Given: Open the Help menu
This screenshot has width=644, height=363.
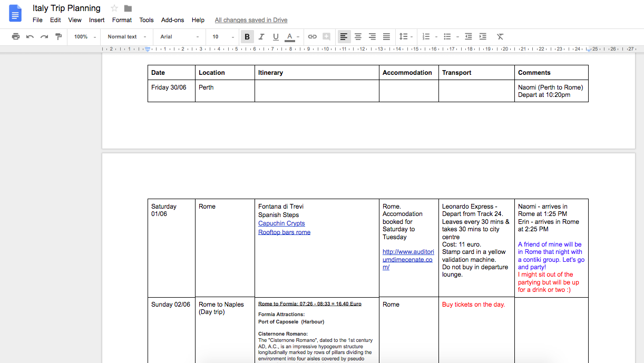Looking at the screenshot, I should click(198, 20).
